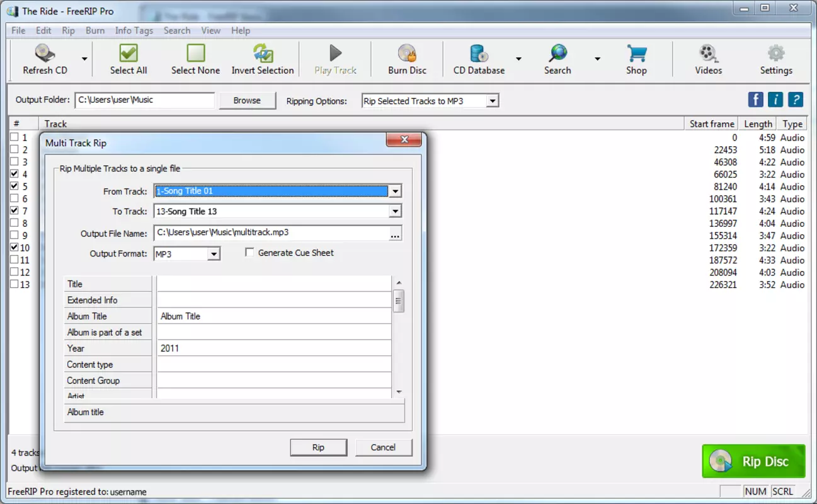
Task: Click the Album Title value field
Action: click(274, 316)
